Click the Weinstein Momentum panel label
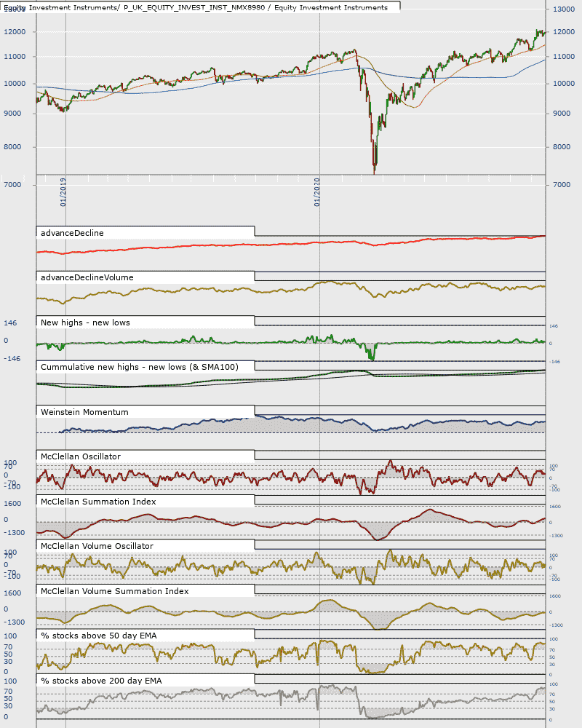This screenshot has height=728, width=582. (84, 412)
